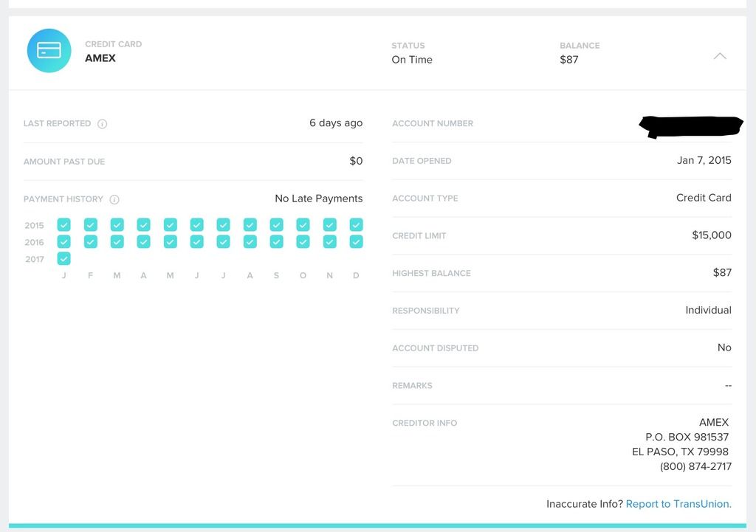756x532 pixels.
Task: Select September 2015 payment checkmark
Action: point(276,224)
